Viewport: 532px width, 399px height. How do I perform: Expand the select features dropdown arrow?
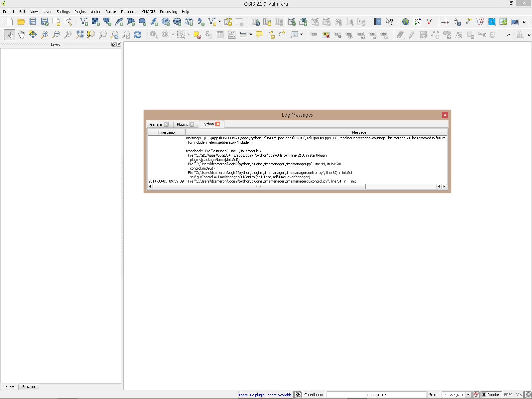189,35
